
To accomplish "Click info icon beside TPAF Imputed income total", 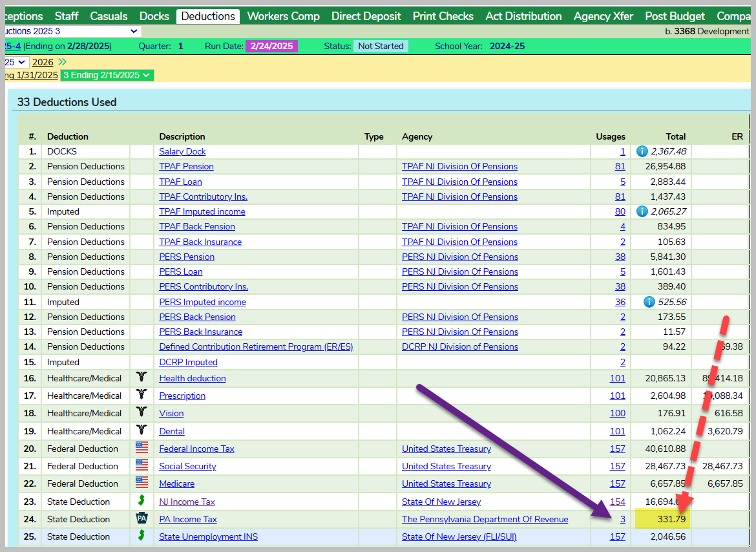I will (642, 211).
